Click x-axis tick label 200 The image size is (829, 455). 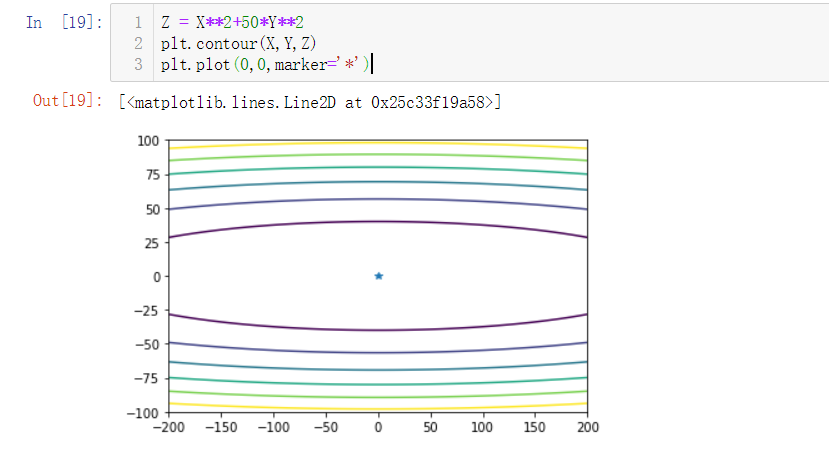(588, 427)
